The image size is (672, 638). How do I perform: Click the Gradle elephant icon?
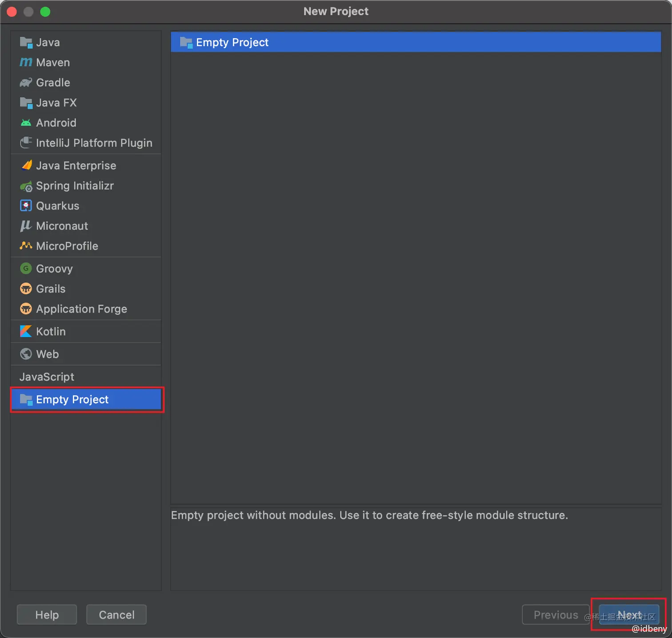(x=26, y=83)
